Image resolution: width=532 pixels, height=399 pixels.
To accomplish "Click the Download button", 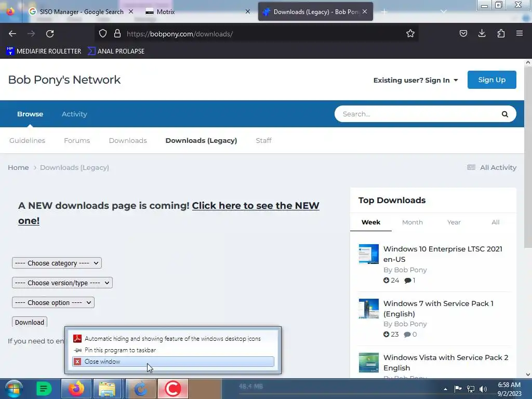I will tap(30, 322).
